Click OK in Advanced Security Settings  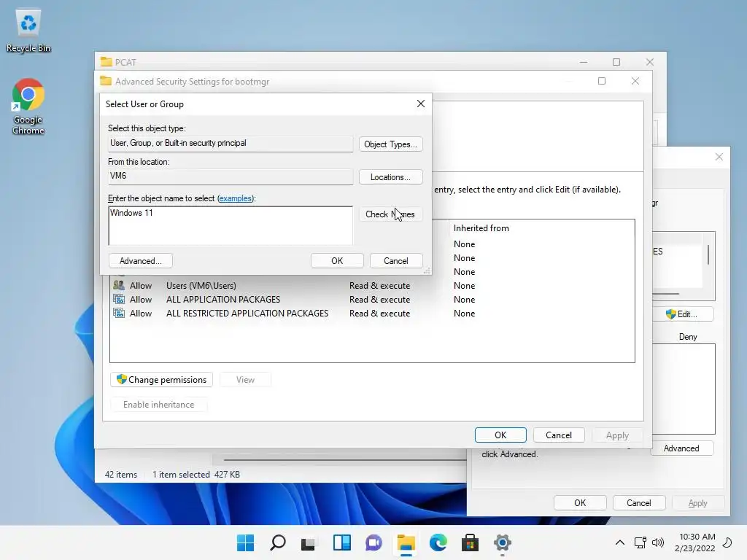coord(500,435)
